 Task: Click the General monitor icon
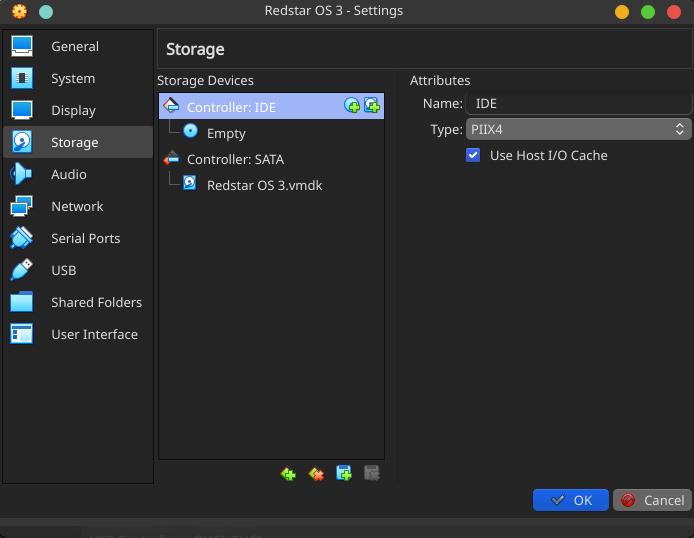point(22,46)
